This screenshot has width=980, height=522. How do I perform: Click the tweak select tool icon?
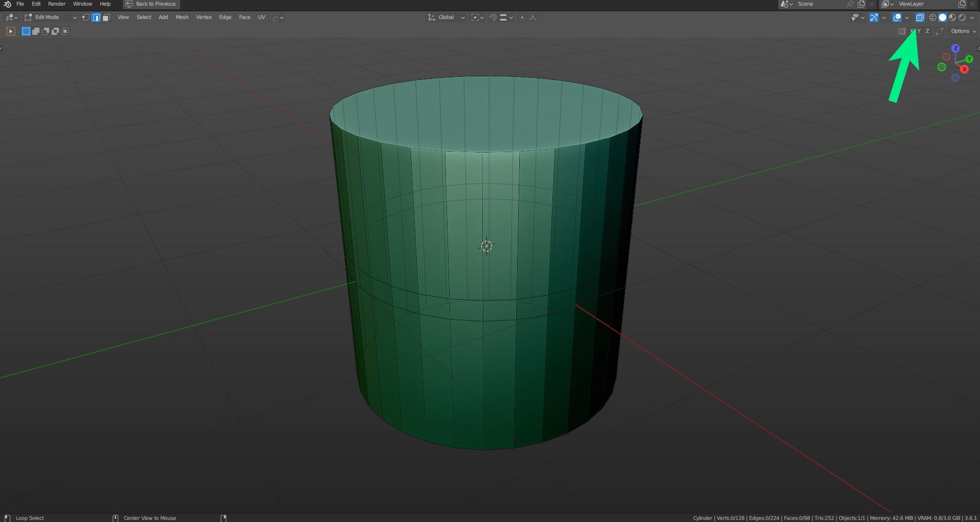click(x=10, y=31)
